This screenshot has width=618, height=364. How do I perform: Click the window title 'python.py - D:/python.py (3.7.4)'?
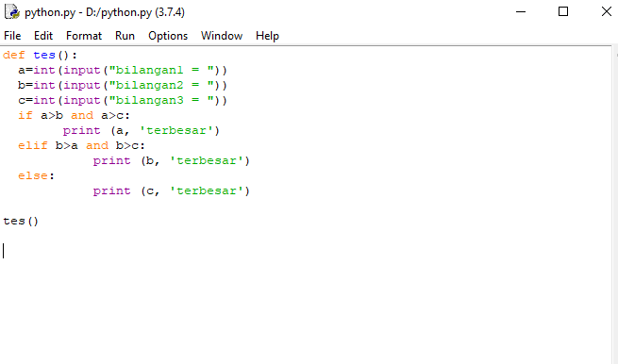(x=105, y=12)
